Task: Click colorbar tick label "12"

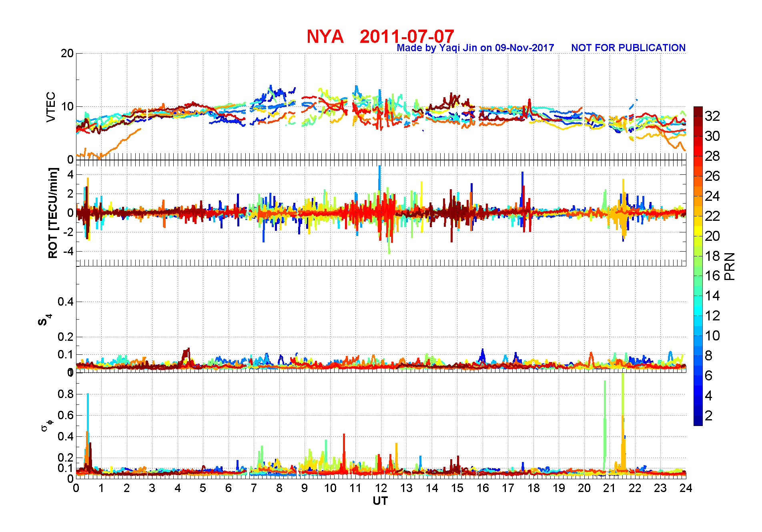Action: click(712, 316)
